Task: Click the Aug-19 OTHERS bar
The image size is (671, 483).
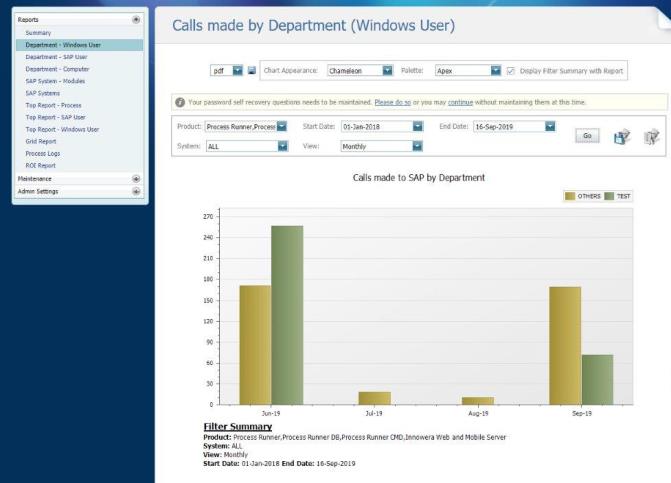Action: [x=478, y=401]
